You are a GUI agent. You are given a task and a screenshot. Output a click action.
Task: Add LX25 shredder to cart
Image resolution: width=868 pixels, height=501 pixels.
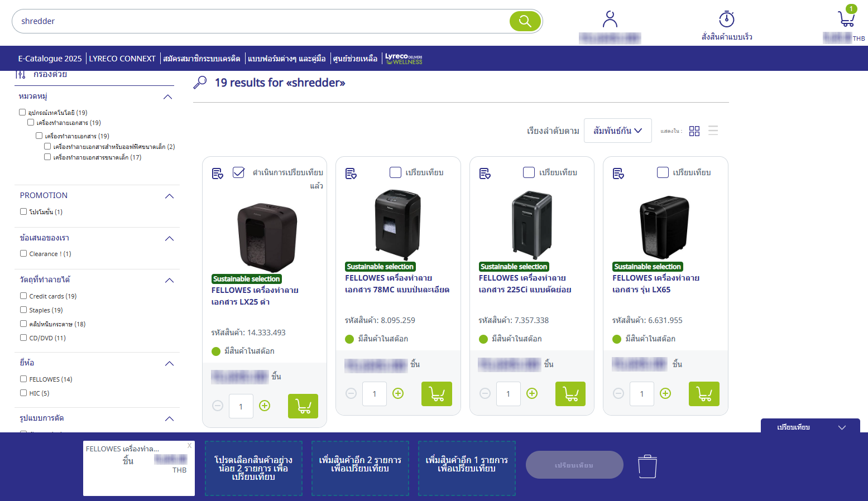303,406
